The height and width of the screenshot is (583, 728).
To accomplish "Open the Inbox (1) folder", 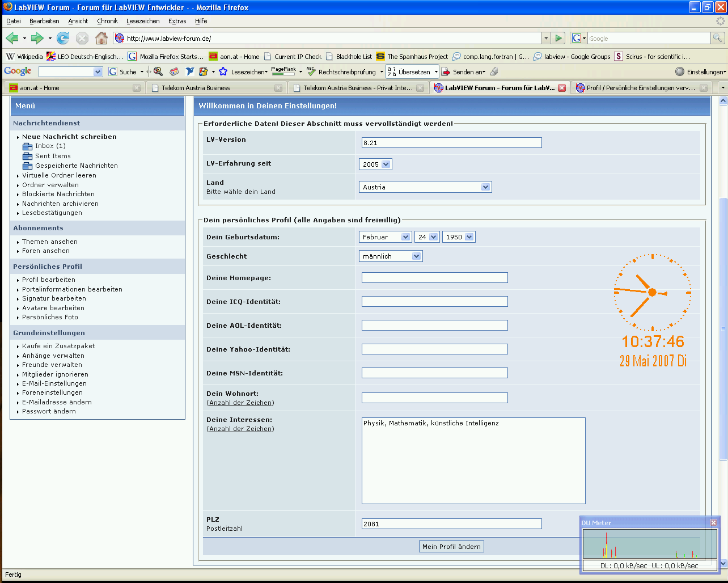I will 50,146.
